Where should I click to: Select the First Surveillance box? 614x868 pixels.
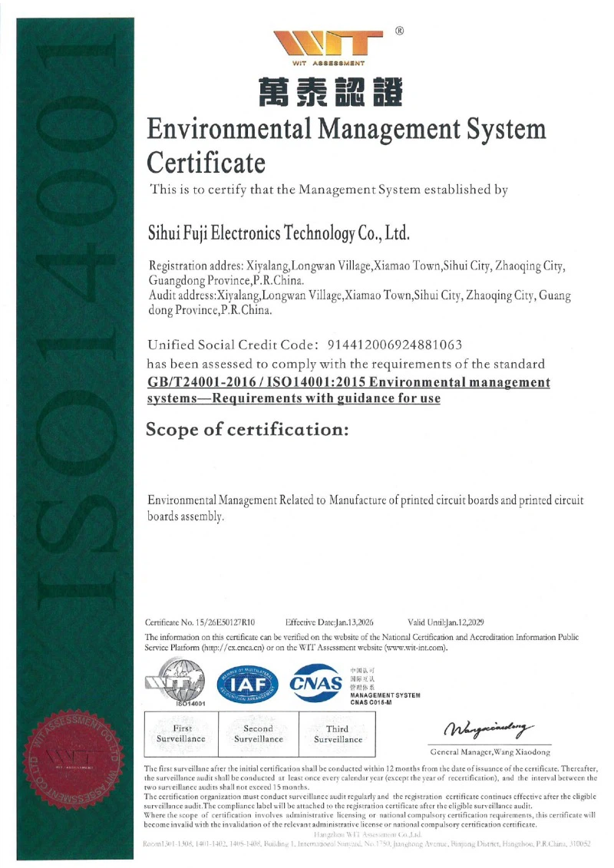[181, 734]
